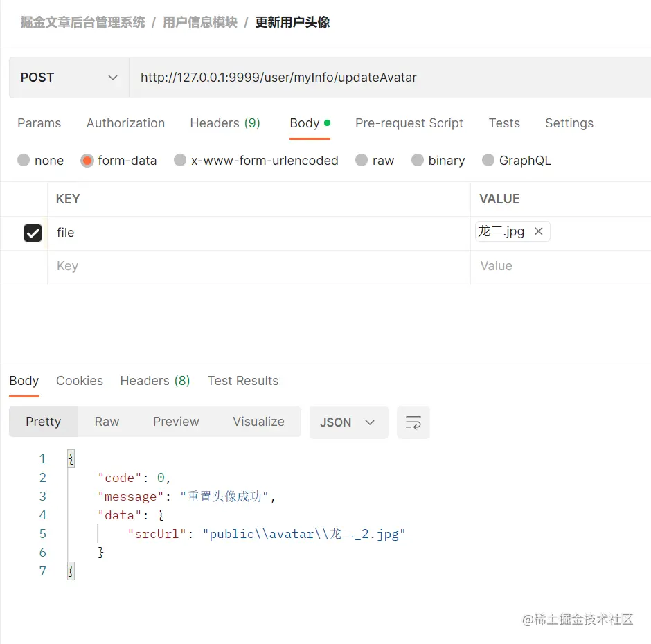Viewport: 651px width, 644px height.
Task: Switch to the Authorization tab
Action: [x=125, y=123]
